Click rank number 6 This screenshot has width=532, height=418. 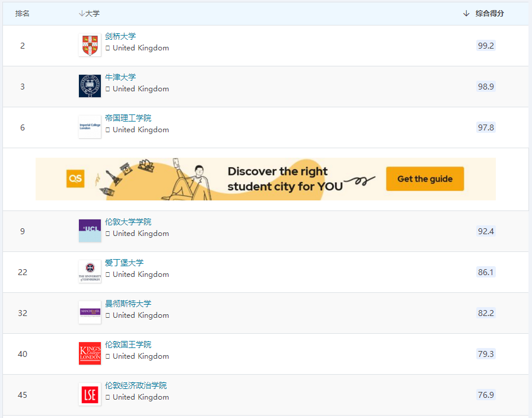[x=23, y=127]
